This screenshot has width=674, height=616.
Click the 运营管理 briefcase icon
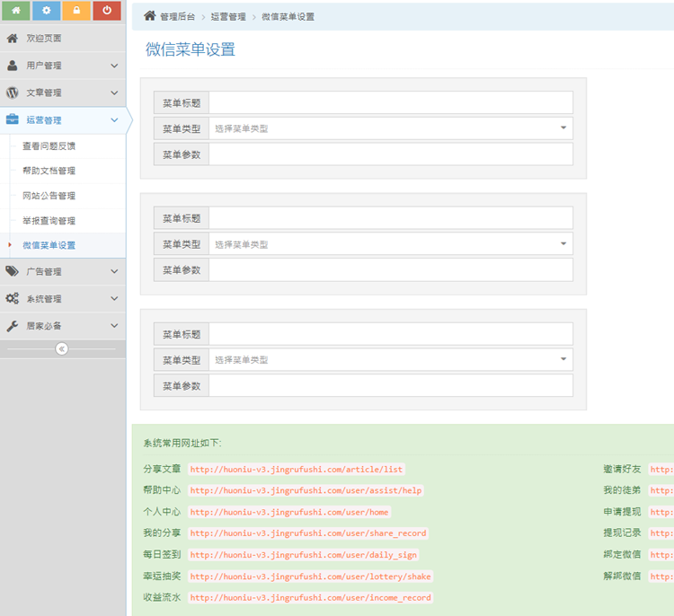tap(12, 119)
